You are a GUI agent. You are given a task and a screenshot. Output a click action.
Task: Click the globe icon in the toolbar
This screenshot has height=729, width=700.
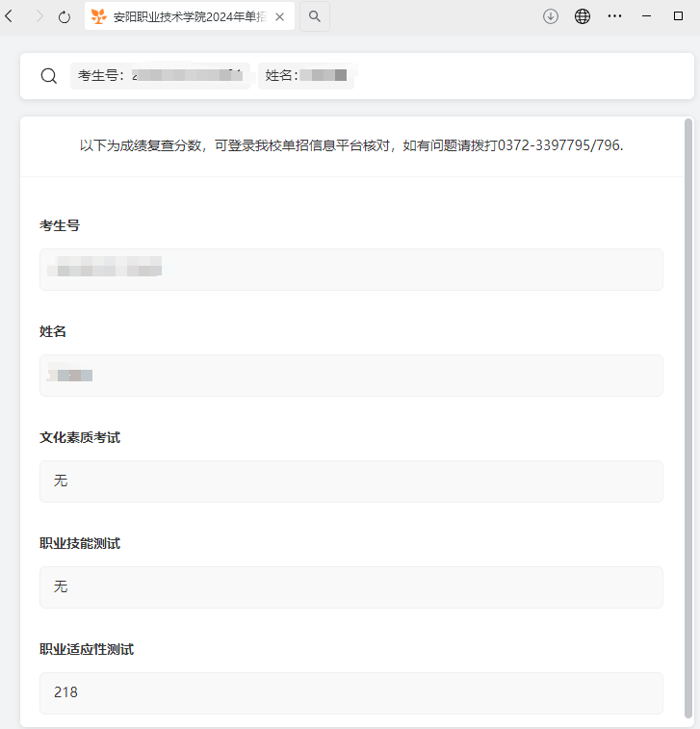(x=583, y=16)
